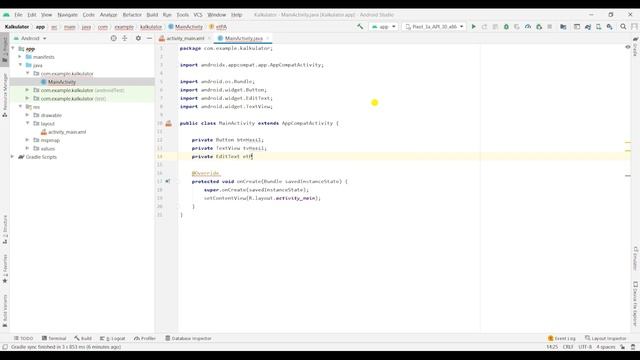This screenshot has height=360, width=640.
Task: Collapse the layout folder
Action: (x=28, y=123)
